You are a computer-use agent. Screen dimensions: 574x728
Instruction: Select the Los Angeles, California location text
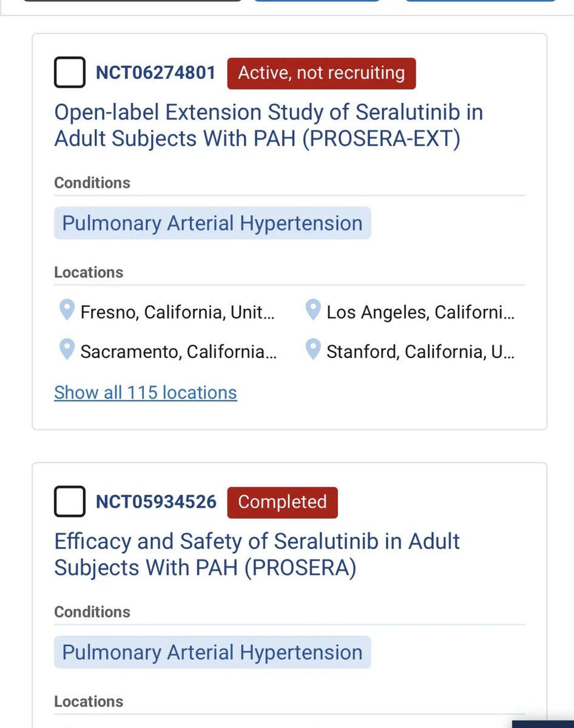420,312
